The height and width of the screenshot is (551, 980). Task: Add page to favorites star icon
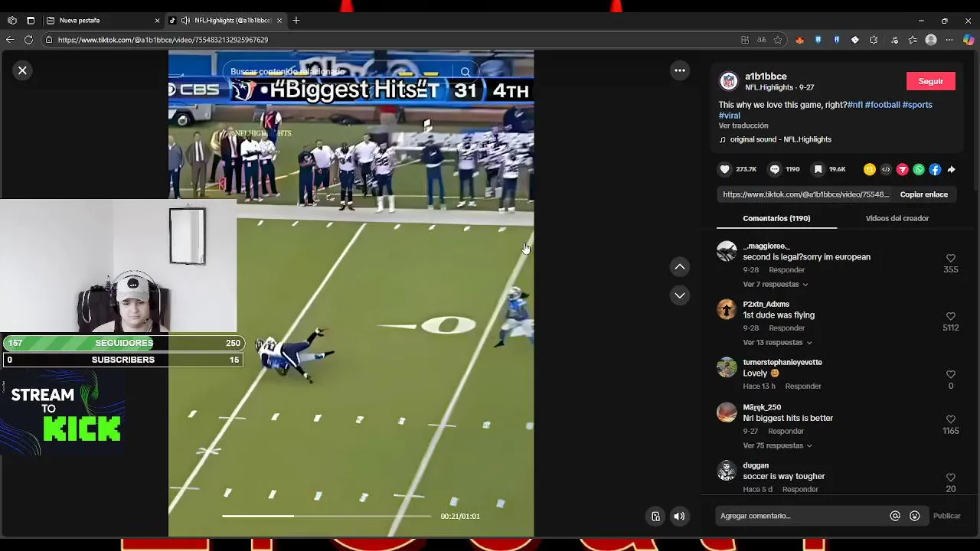(778, 40)
